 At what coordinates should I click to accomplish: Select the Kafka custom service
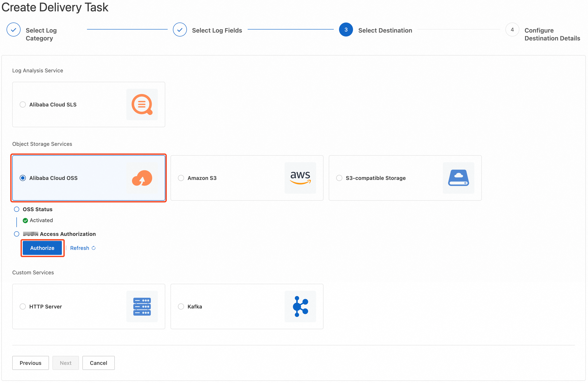tap(181, 306)
